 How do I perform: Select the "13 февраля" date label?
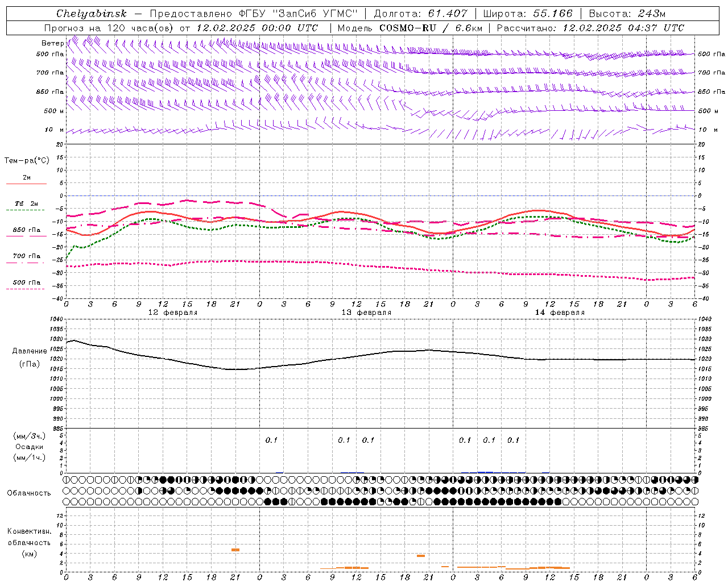(x=366, y=313)
